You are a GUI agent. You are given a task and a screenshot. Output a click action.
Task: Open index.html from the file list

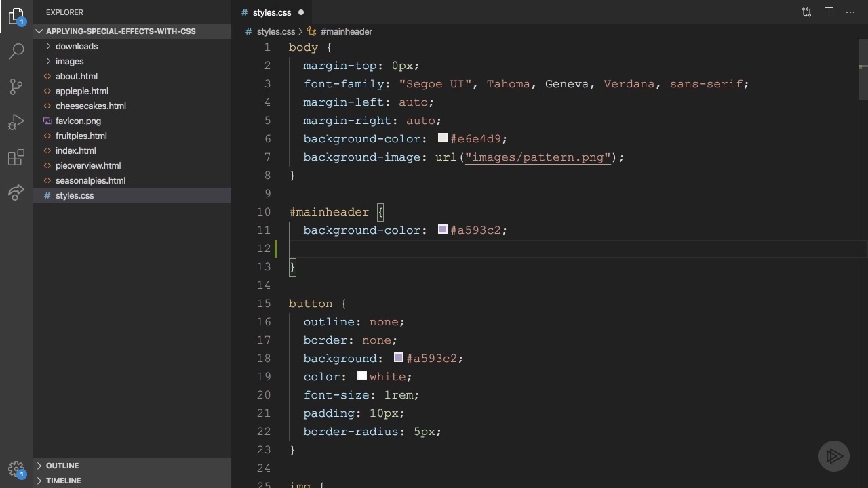(x=75, y=150)
